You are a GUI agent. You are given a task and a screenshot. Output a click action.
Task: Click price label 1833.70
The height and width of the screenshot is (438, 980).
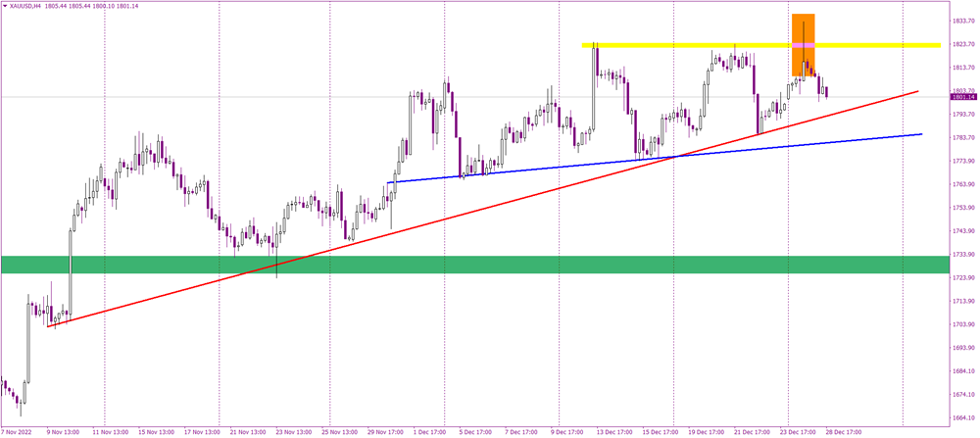click(x=962, y=21)
